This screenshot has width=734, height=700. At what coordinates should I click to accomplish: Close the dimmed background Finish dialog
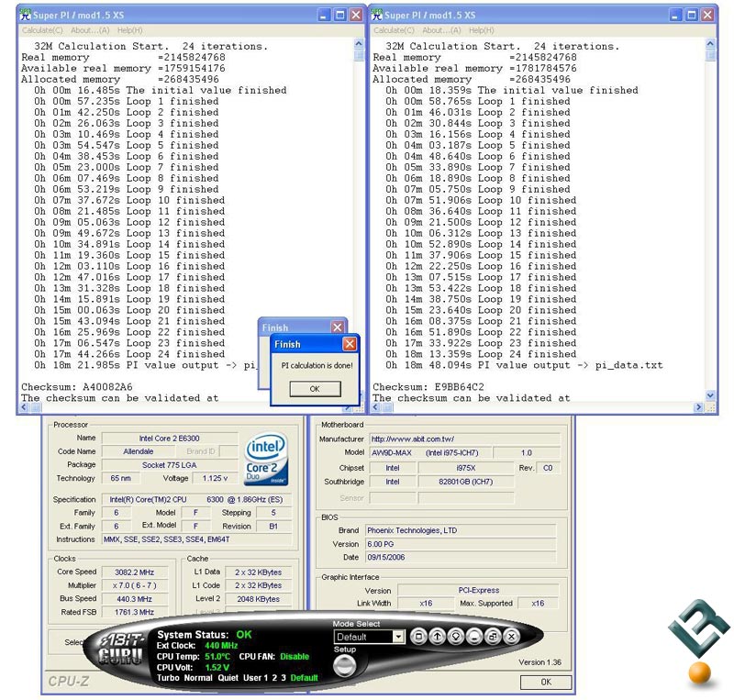click(x=338, y=328)
